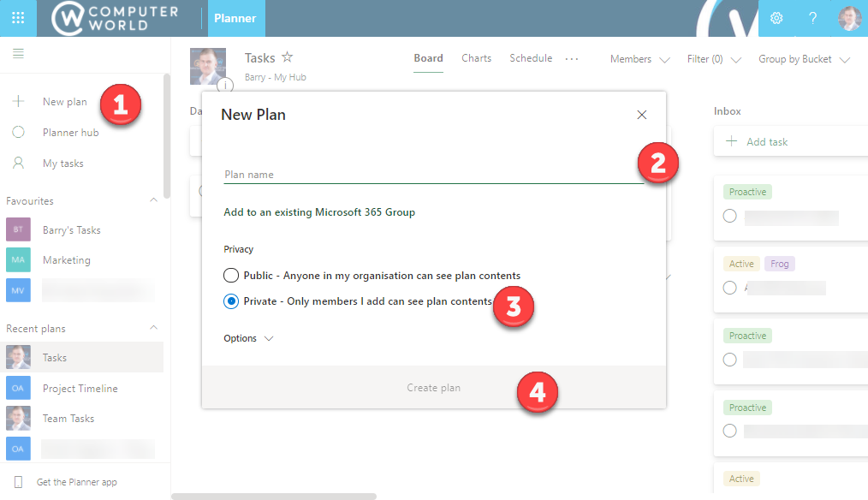This screenshot has width=868, height=500.
Task: Open My tasks from the sidebar
Action: pyautogui.click(x=62, y=163)
